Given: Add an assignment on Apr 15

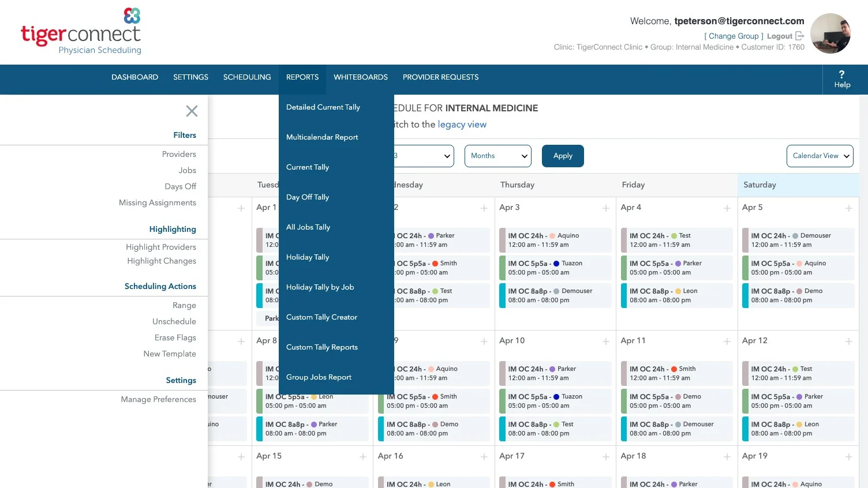Looking at the screenshot, I should tap(363, 457).
